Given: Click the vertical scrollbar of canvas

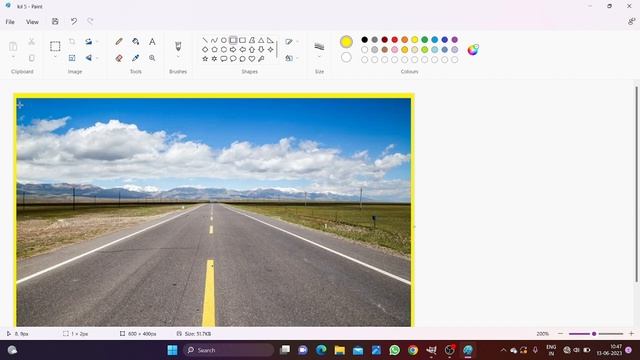Looking at the screenshot, I should point(636,184).
